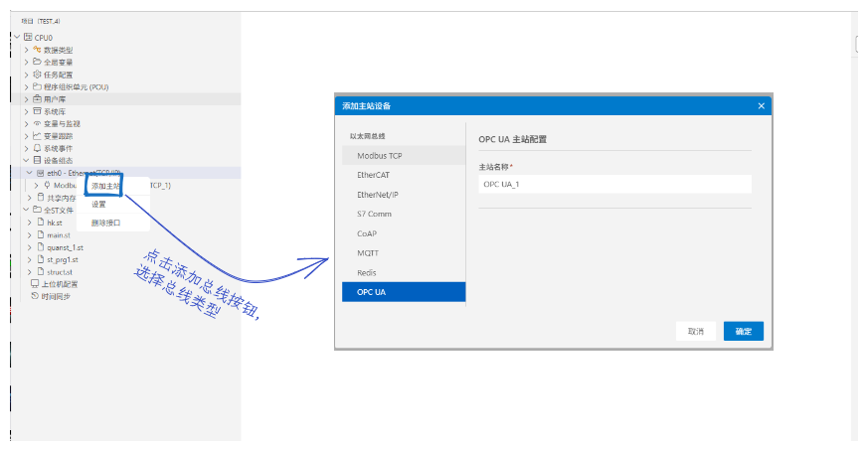
Task: Click the 确定 confirm button
Action: click(x=744, y=331)
